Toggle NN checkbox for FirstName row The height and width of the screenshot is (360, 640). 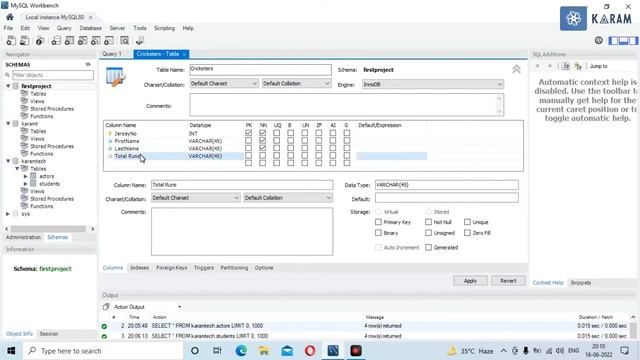pyautogui.click(x=262, y=140)
